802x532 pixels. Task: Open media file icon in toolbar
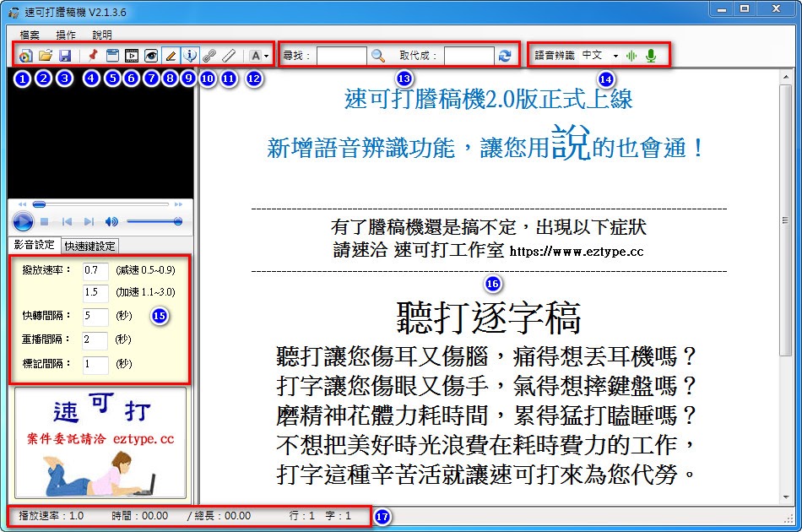click(25, 56)
